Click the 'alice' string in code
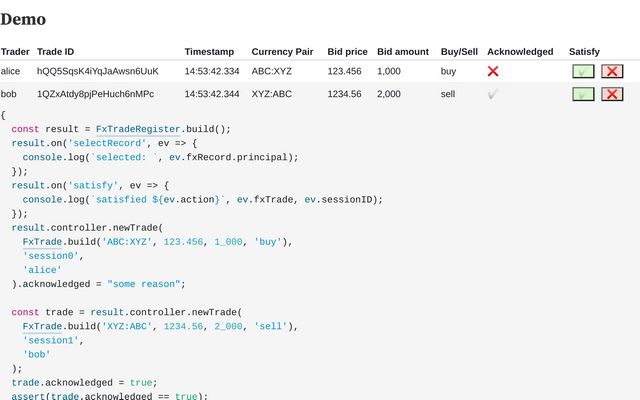Screen dimensions: 640x400 point(42,270)
